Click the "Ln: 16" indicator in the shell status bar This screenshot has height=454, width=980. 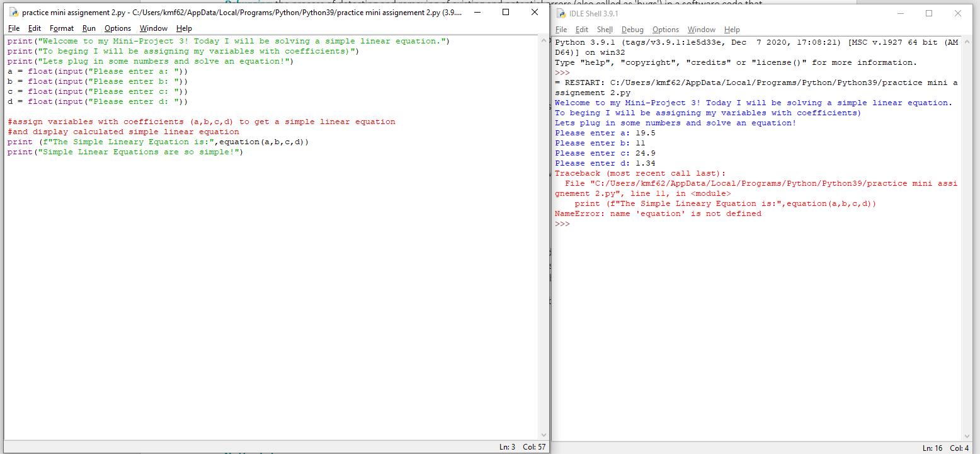(933, 448)
